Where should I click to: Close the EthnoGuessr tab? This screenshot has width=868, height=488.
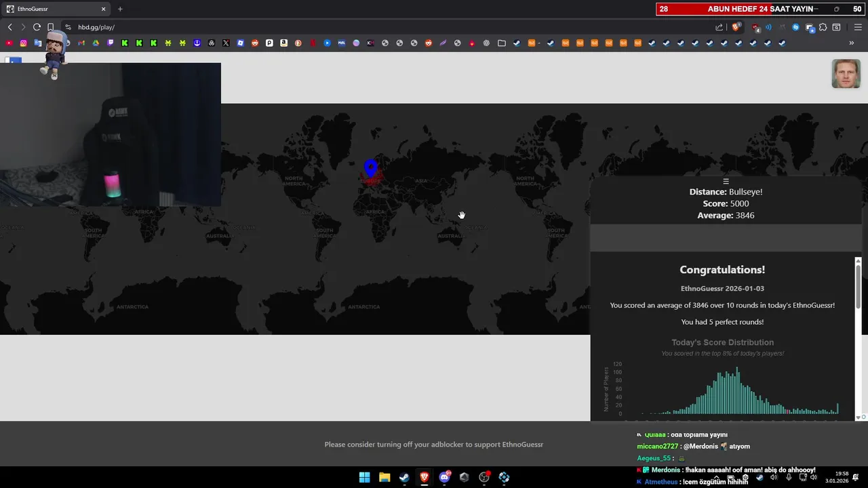pyautogui.click(x=104, y=9)
